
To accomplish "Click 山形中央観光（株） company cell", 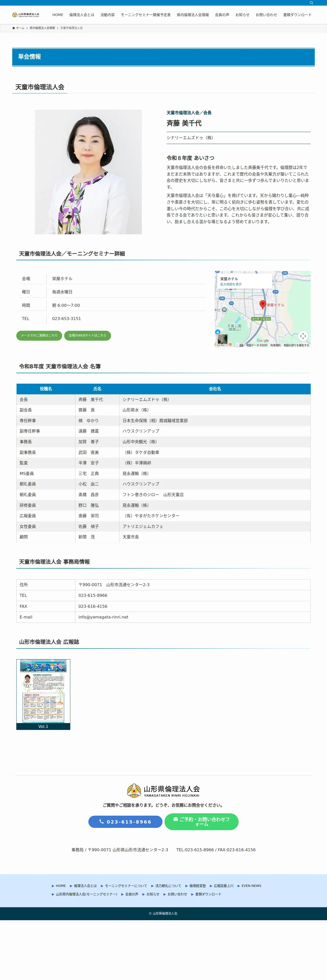I will [x=215, y=442].
